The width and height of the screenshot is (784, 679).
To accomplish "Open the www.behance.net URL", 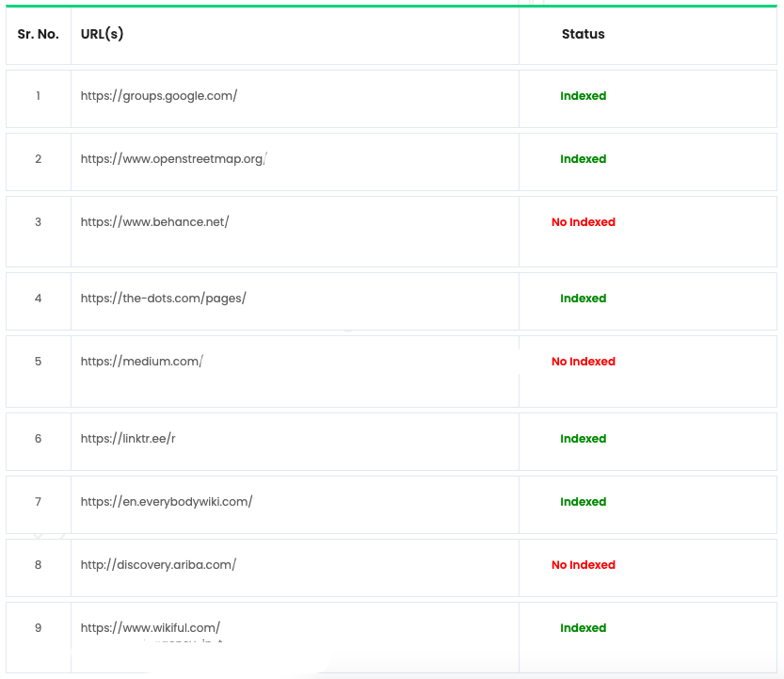I will click(155, 221).
